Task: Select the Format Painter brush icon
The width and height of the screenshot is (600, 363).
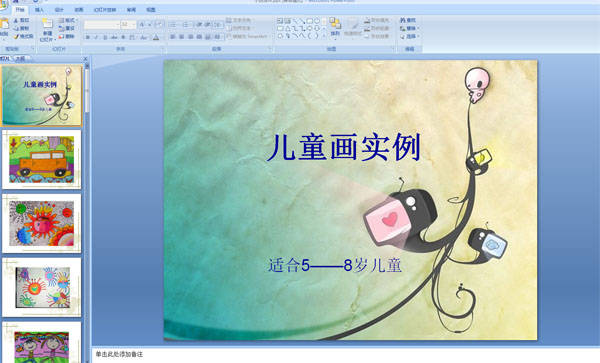Action: 16,37
